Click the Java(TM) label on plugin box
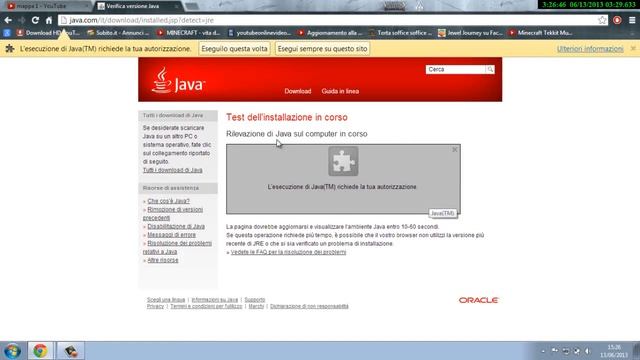The image size is (640, 360). (x=443, y=213)
